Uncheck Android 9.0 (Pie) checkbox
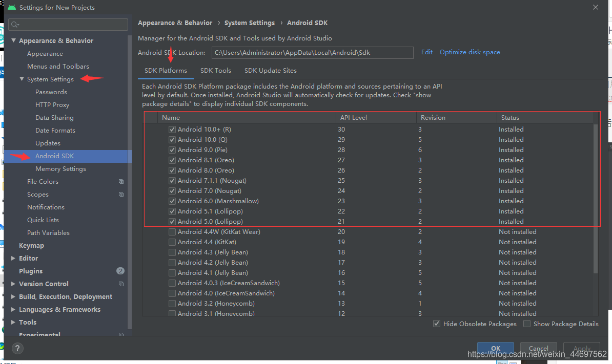The width and height of the screenshot is (612, 364). (172, 149)
